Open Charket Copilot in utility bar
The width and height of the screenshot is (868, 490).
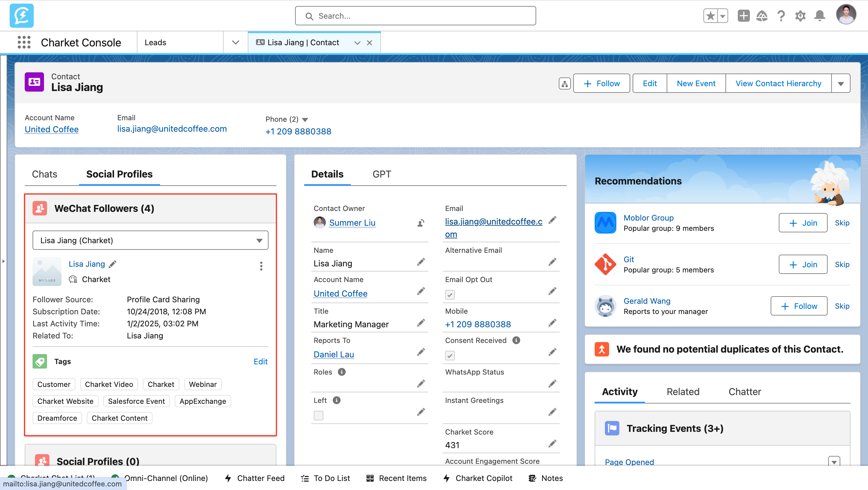pos(478,478)
